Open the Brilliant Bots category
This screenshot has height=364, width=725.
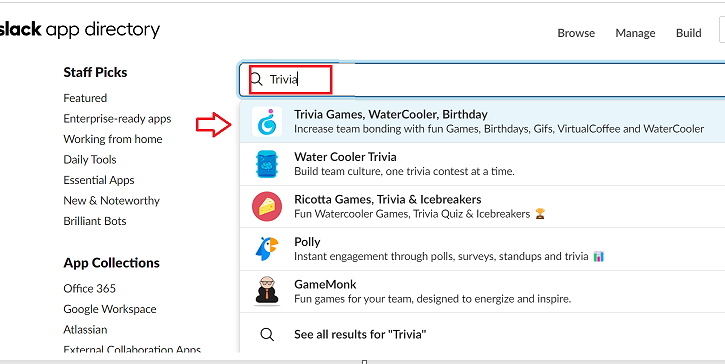tap(95, 221)
